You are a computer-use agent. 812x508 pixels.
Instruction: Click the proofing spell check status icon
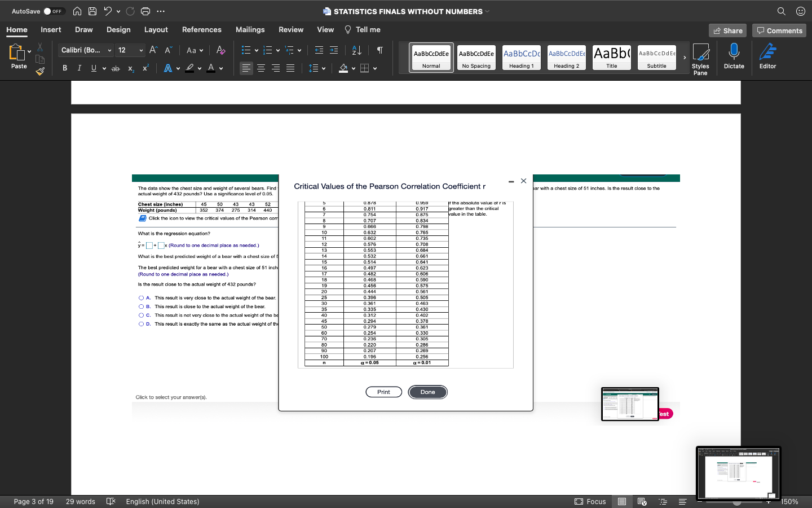111,501
